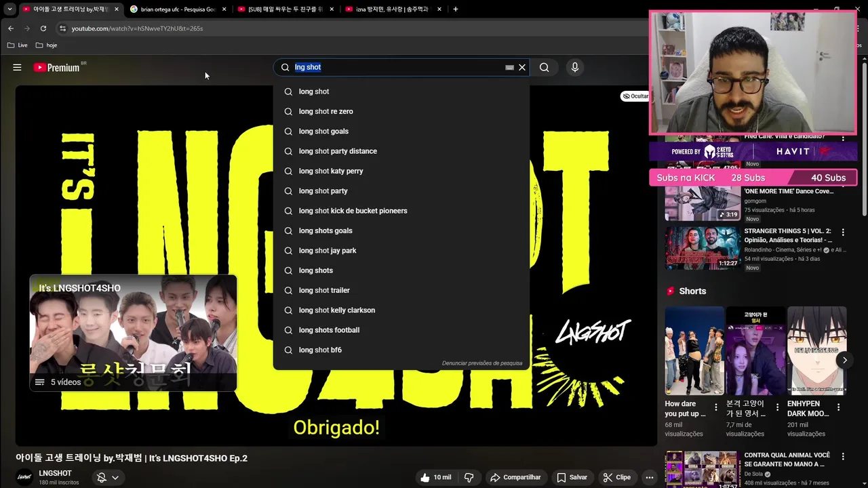868x488 pixels.
Task: Open a new browser tab
Action: 455,9
